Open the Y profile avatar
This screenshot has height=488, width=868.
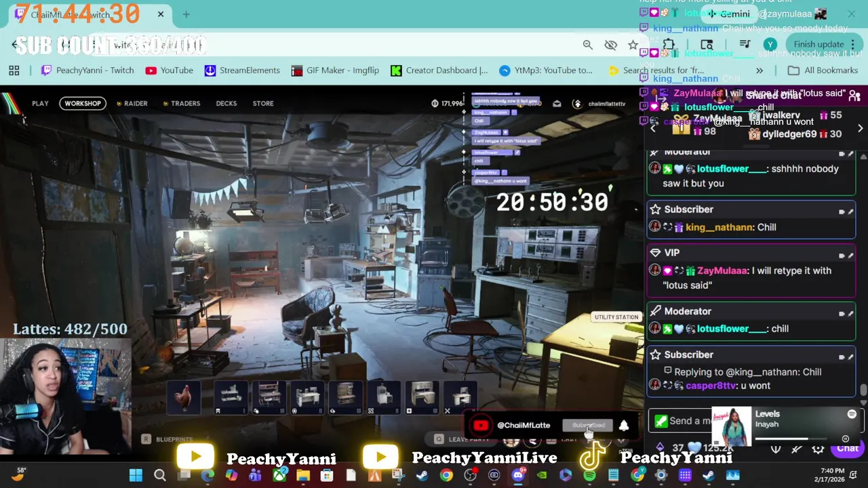pos(770,45)
